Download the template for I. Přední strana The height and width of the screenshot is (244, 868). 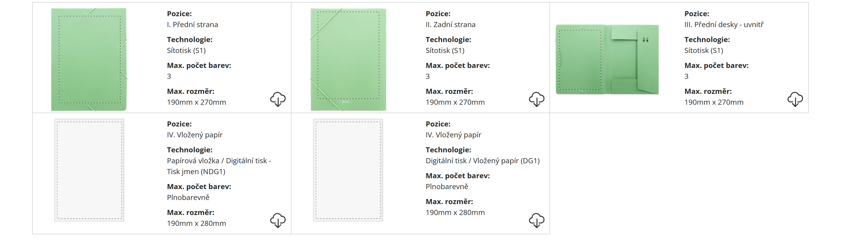278,99
